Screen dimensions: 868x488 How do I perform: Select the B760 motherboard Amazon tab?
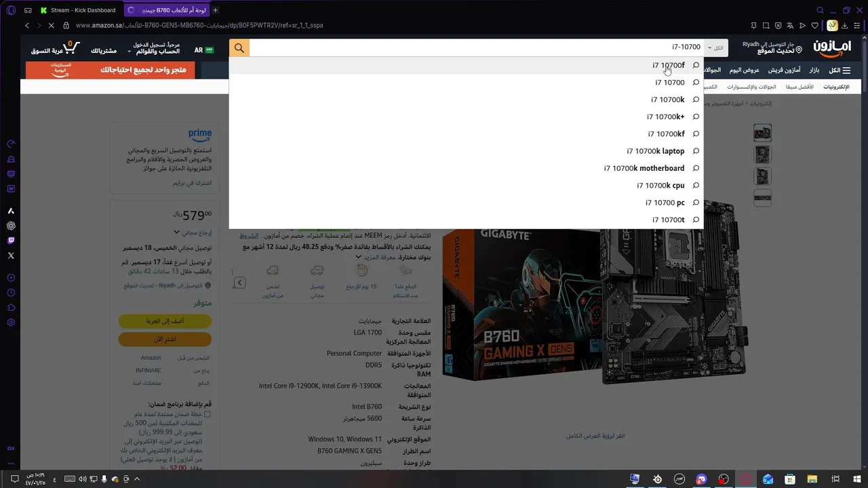click(166, 10)
